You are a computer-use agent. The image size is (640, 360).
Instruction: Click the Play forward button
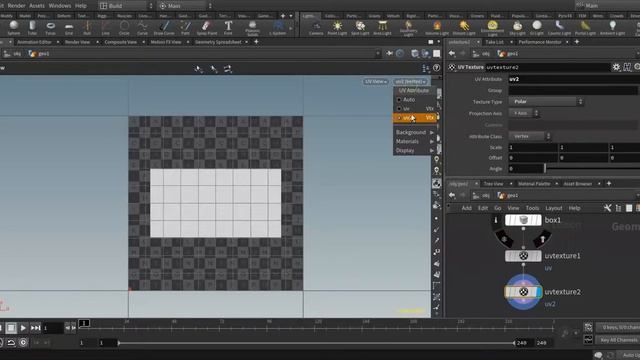pos(23,328)
